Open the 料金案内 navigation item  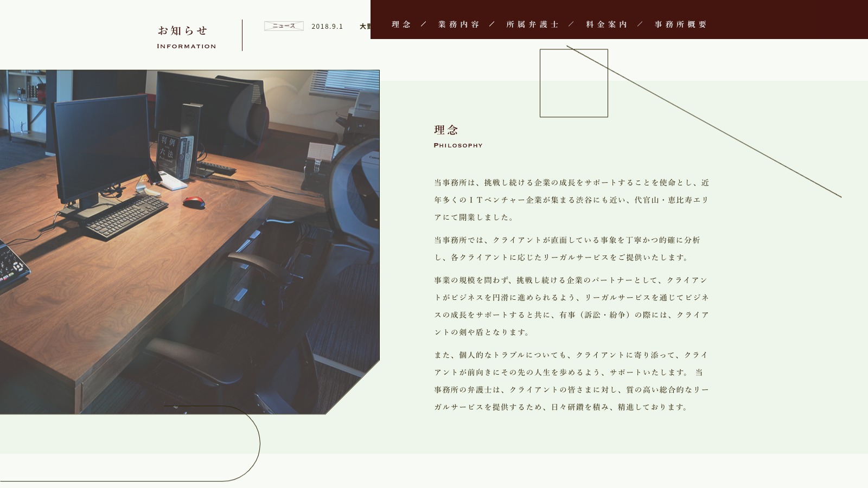(x=607, y=24)
